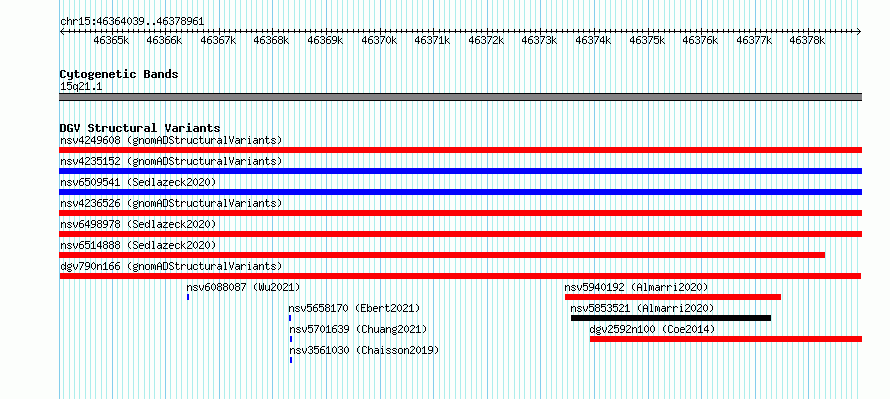Click the nsv5658170 Ebert2021 blue marker
The image size is (890, 399).
point(289,318)
